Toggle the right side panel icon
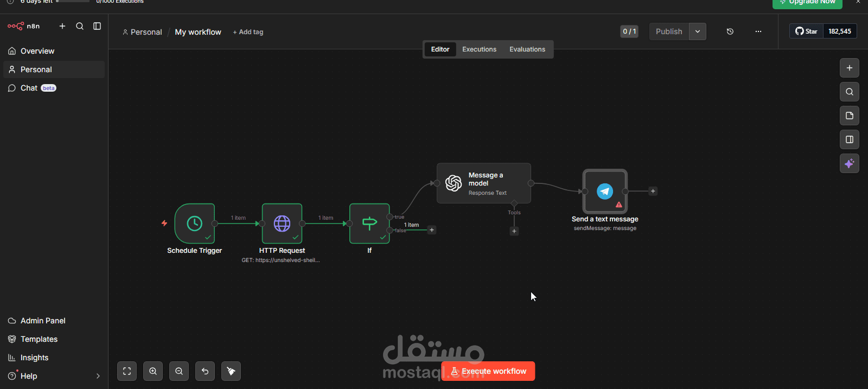This screenshot has height=389, width=868. coord(850,139)
